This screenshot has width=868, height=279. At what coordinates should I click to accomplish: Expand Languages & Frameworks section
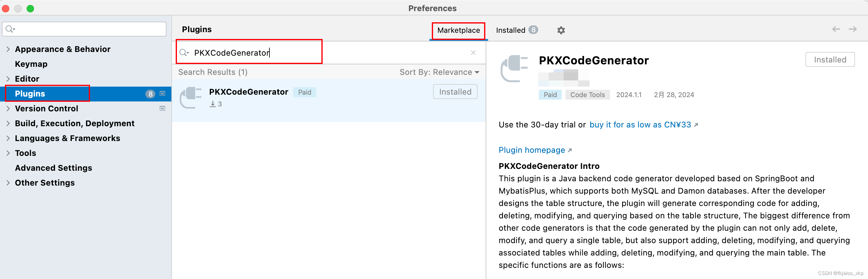[8, 138]
